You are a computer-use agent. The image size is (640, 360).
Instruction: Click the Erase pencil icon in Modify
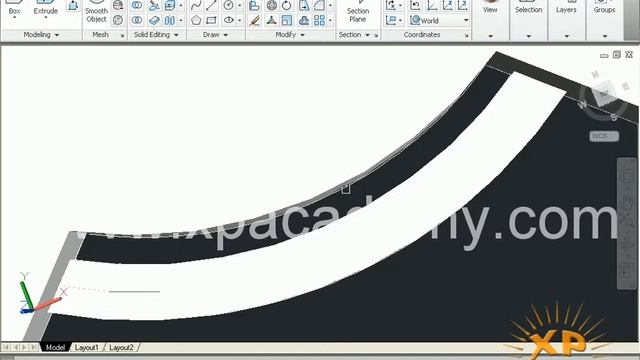pyautogui.click(x=254, y=20)
